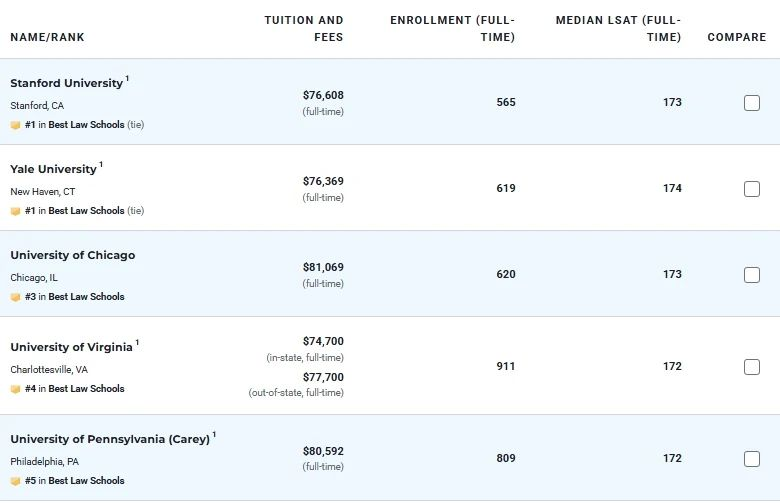780x503 pixels.
Task: Select University of Chicago for comparison
Action: [x=752, y=275]
